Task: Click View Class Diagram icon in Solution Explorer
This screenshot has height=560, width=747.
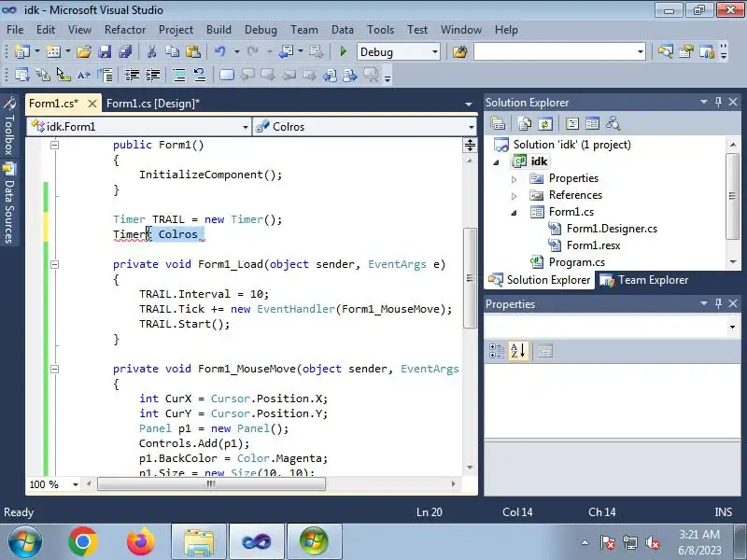Action: coord(613,124)
